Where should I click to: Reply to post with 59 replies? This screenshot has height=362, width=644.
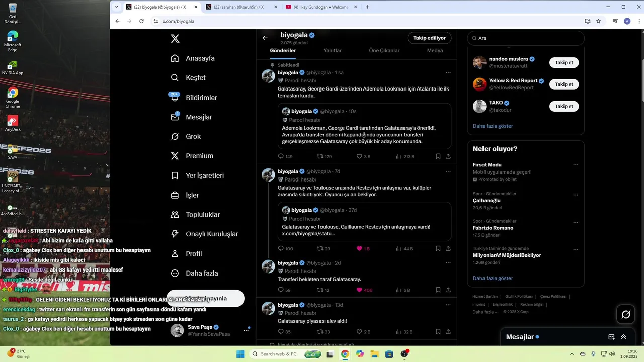click(x=284, y=290)
